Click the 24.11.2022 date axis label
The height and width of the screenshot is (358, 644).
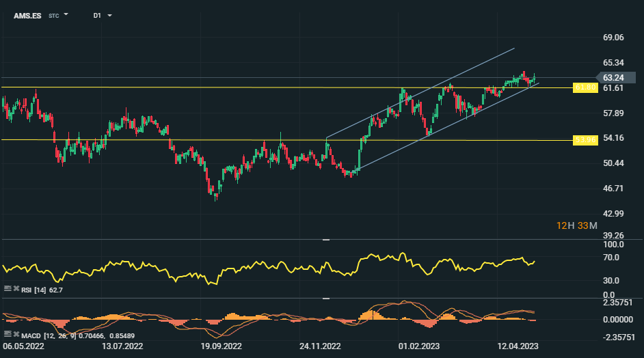pos(320,346)
